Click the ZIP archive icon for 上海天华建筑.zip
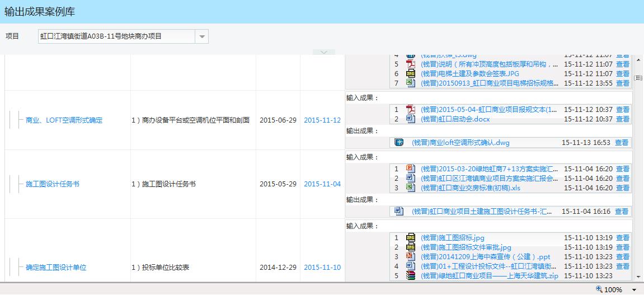 tap(411, 276)
